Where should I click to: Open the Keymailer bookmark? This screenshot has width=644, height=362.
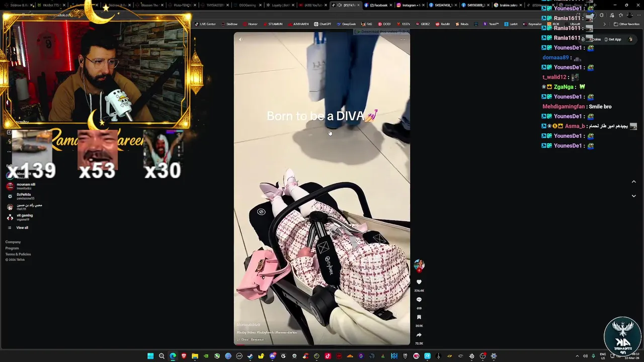click(x=532, y=24)
